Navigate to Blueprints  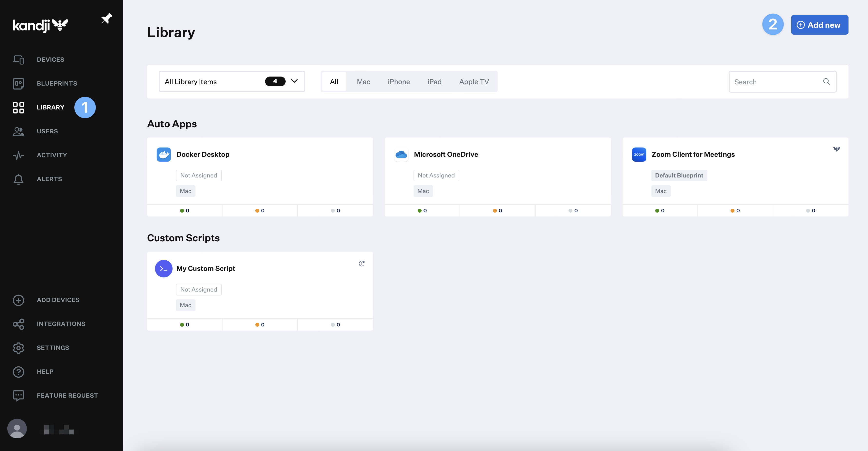point(57,83)
